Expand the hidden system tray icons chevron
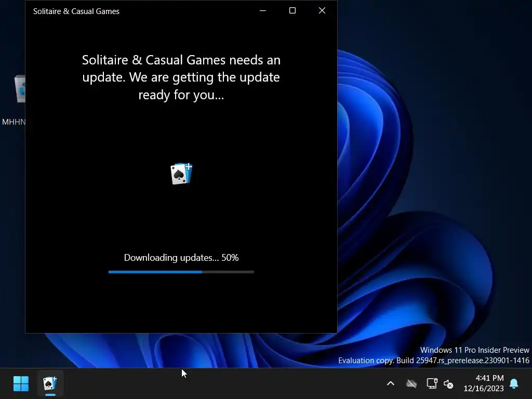This screenshot has width=532, height=399. coord(391,384)
